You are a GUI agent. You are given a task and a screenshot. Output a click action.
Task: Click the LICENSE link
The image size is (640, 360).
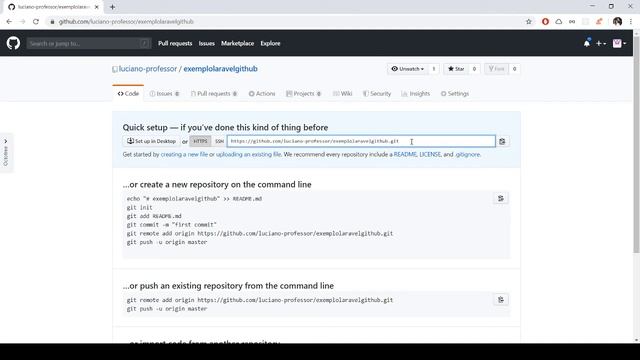click(430, 154)
